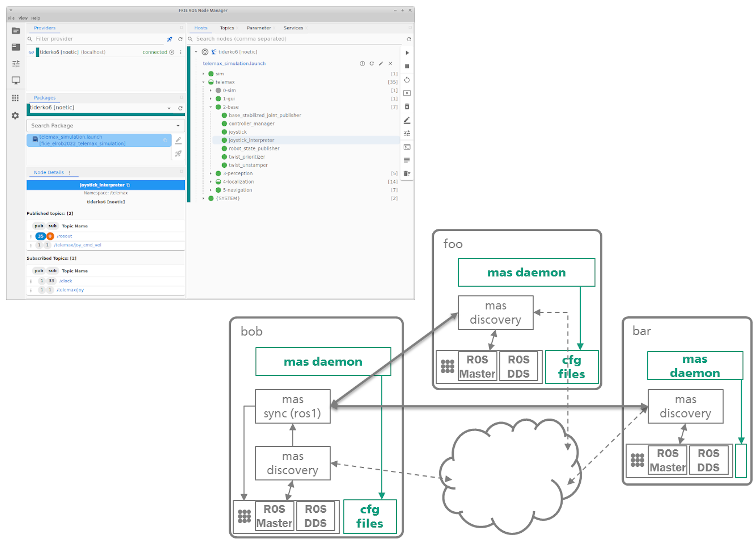The height and width of the screenshot is (543, 756).
Task: Refresh the providers list
Action: [x=180, y=39]
